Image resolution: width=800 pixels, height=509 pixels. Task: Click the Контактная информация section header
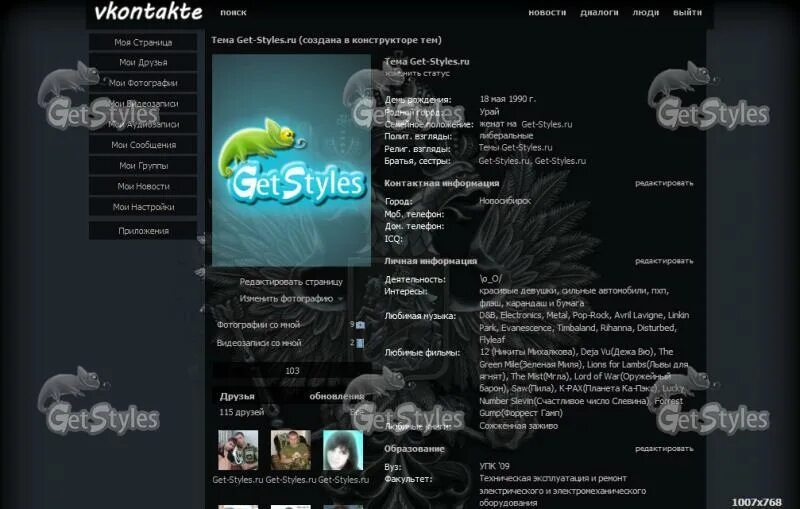coord(441,183)
